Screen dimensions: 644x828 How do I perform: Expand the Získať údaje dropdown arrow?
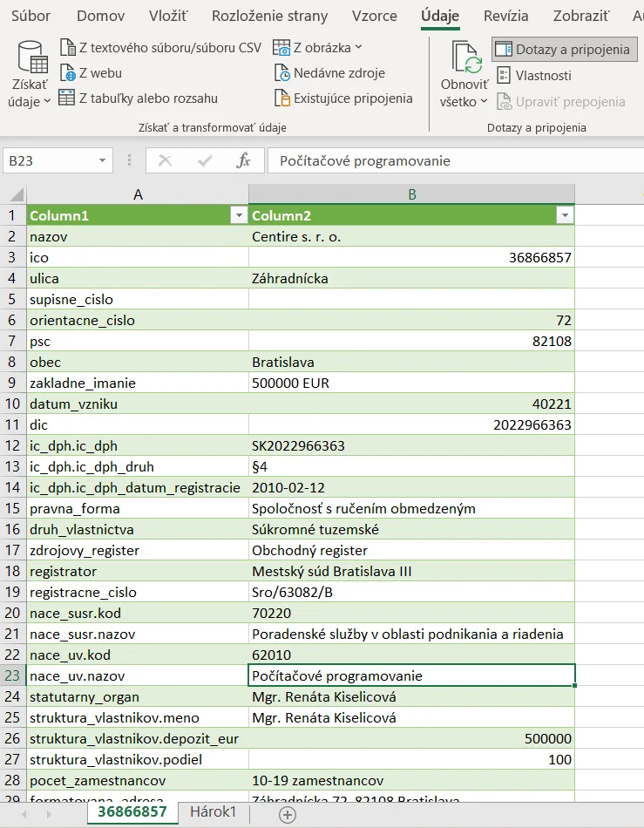(x=47, y=101)
